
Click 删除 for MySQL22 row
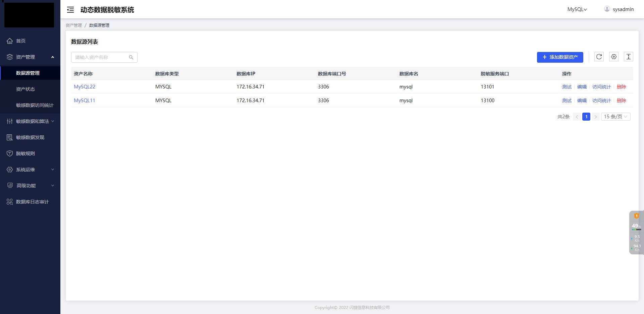[622, 87]
